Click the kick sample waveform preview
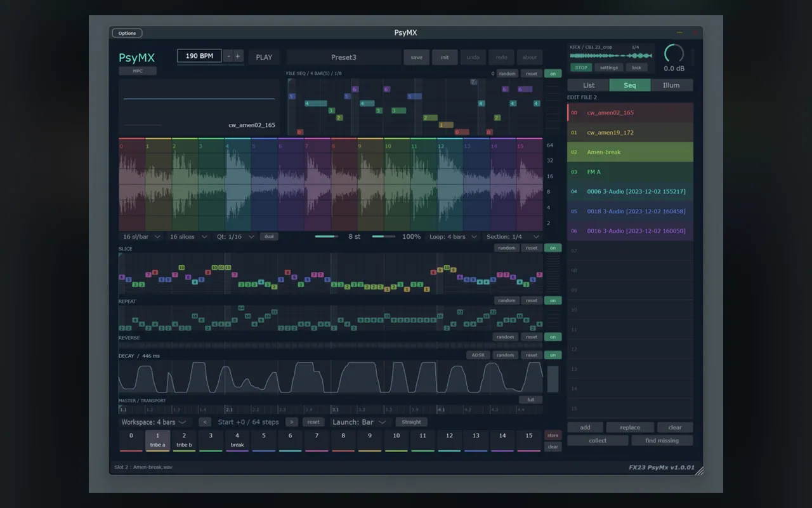The height and width of the screenshot is (508, 812). click(612, 56)
